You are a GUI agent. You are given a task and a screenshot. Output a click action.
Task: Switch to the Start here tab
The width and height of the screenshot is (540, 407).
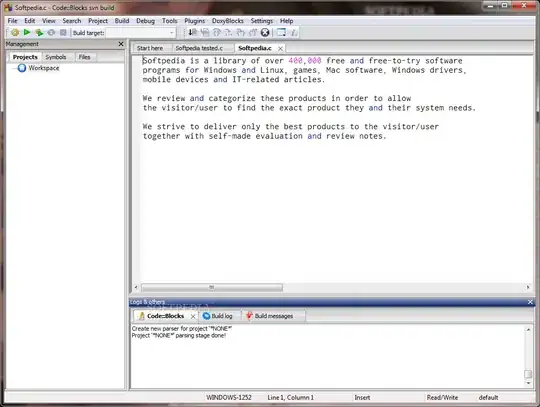click(150, 48)
